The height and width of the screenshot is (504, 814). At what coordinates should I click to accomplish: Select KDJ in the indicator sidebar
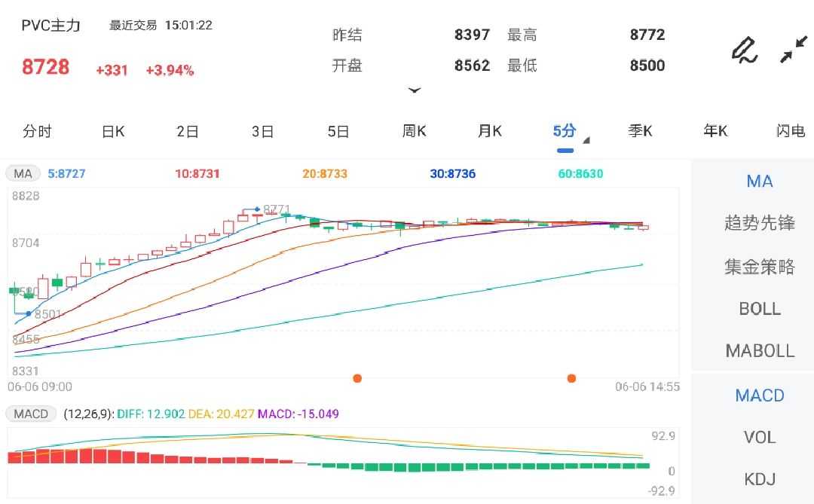tap(760, 479)
